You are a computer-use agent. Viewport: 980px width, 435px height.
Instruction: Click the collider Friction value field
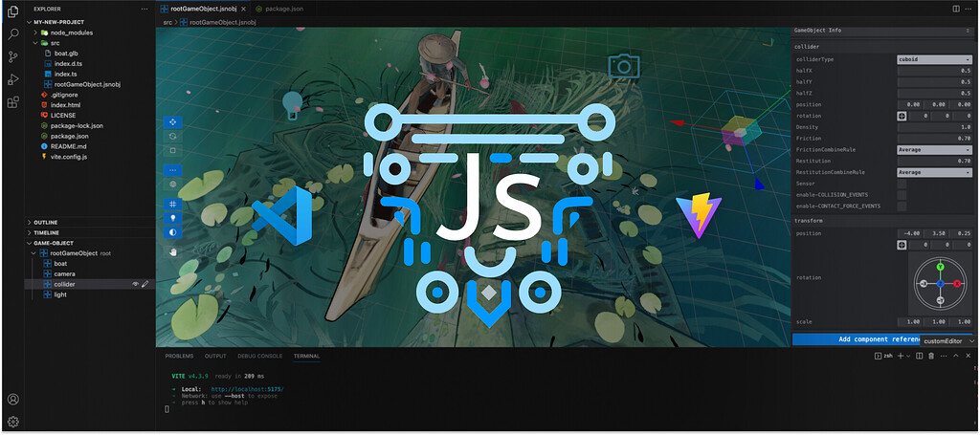coord(934,139)
